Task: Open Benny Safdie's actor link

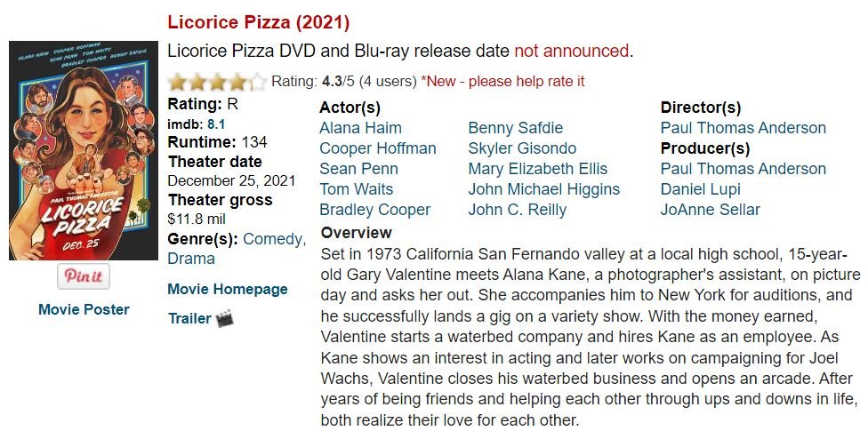Action: [x=516, y=128]
